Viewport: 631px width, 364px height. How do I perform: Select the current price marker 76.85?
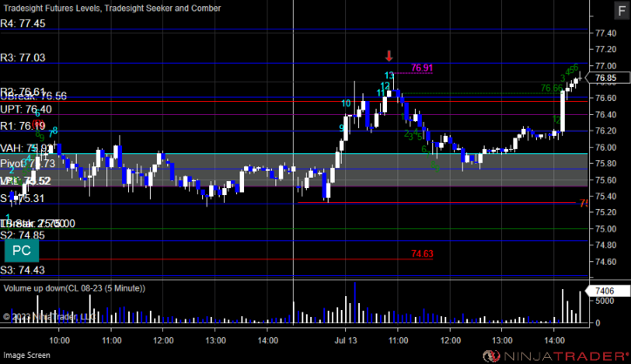(607, 78)
